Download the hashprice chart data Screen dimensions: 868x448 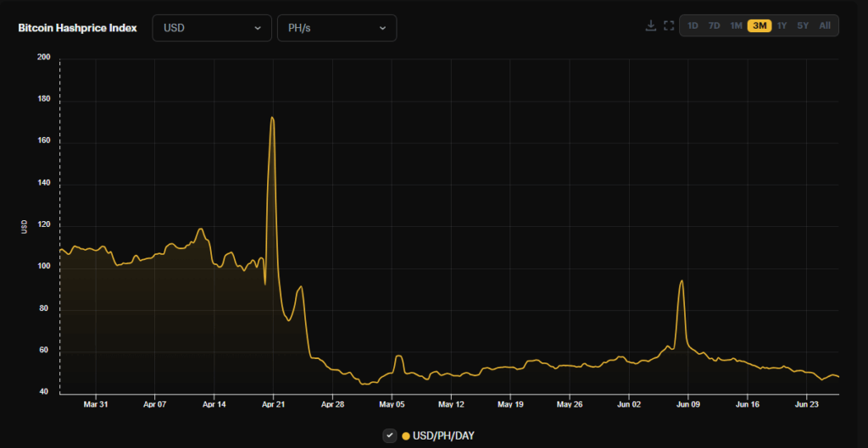651,25
